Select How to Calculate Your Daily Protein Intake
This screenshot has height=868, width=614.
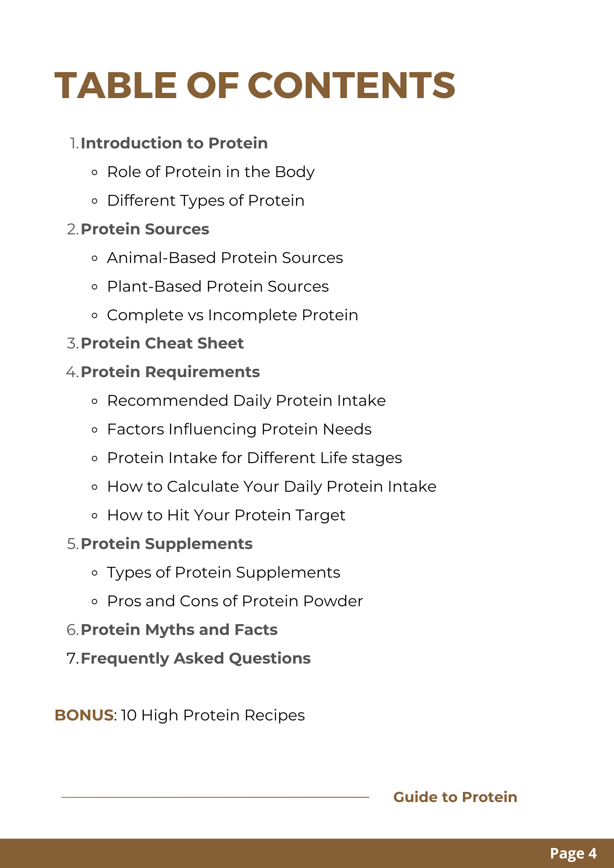pyautogui.click(x=271, y=487)
